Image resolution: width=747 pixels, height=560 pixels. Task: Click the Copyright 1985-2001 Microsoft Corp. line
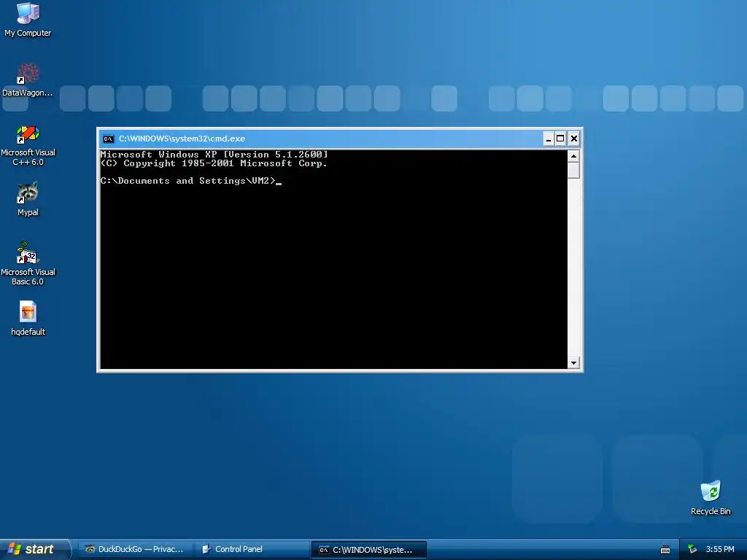(214, 163)
